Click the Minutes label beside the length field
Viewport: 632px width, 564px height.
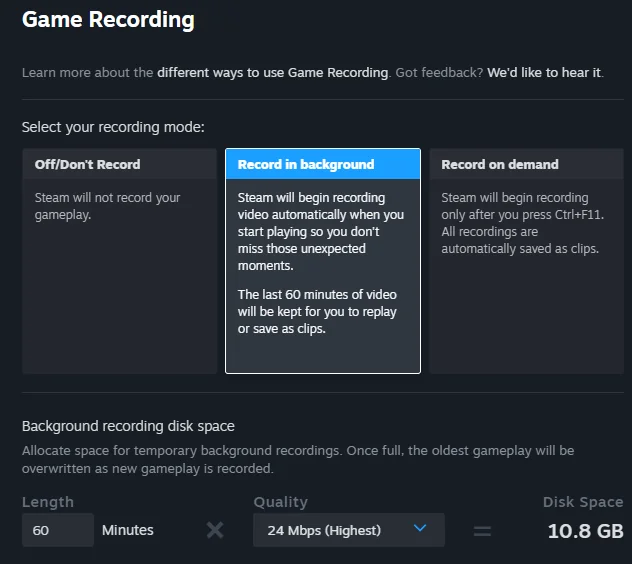tap(128, 530)
